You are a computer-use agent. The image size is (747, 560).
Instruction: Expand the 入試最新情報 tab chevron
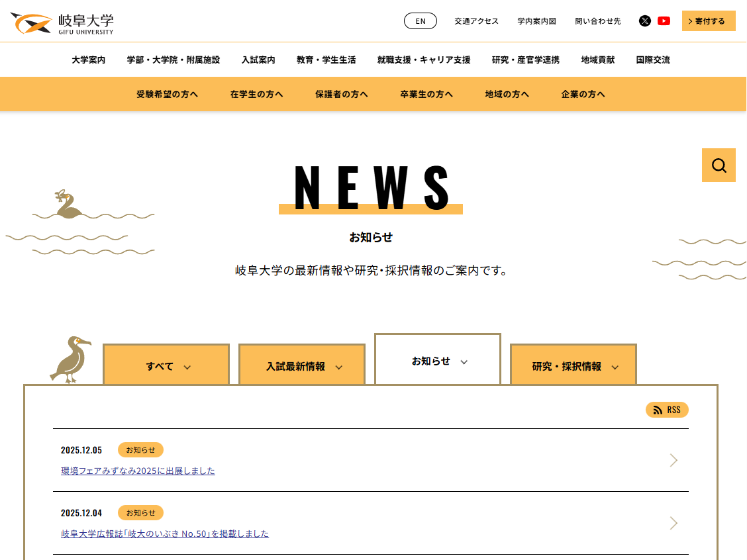[339, 367]
